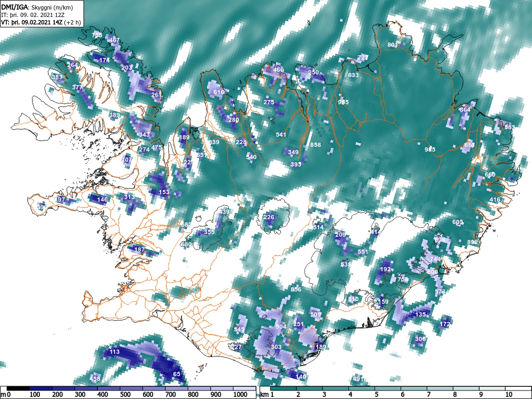Click the visibility value 187
The height and width of the screenshot is (399, 532).
click(x=139, y=250)
